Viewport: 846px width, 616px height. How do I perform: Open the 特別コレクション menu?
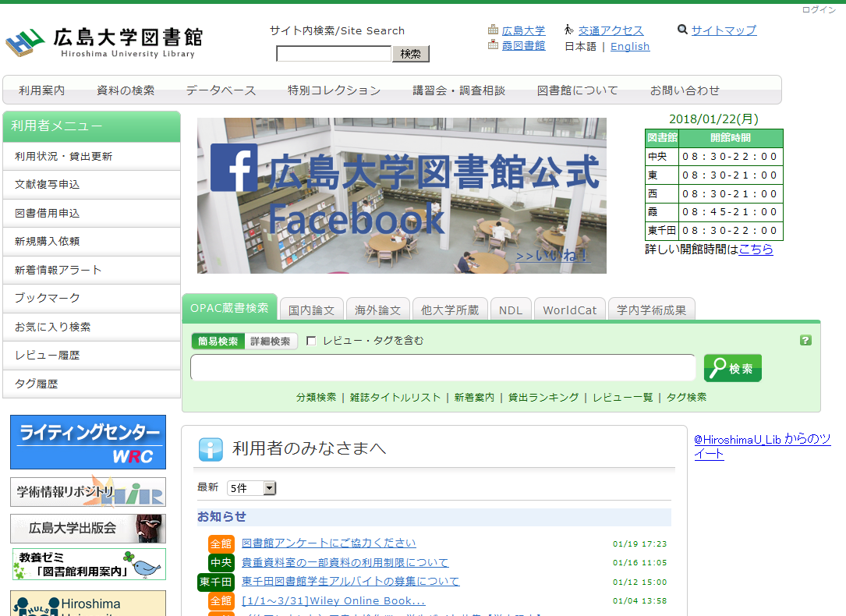pyautogui.click(x=334, y=90)
